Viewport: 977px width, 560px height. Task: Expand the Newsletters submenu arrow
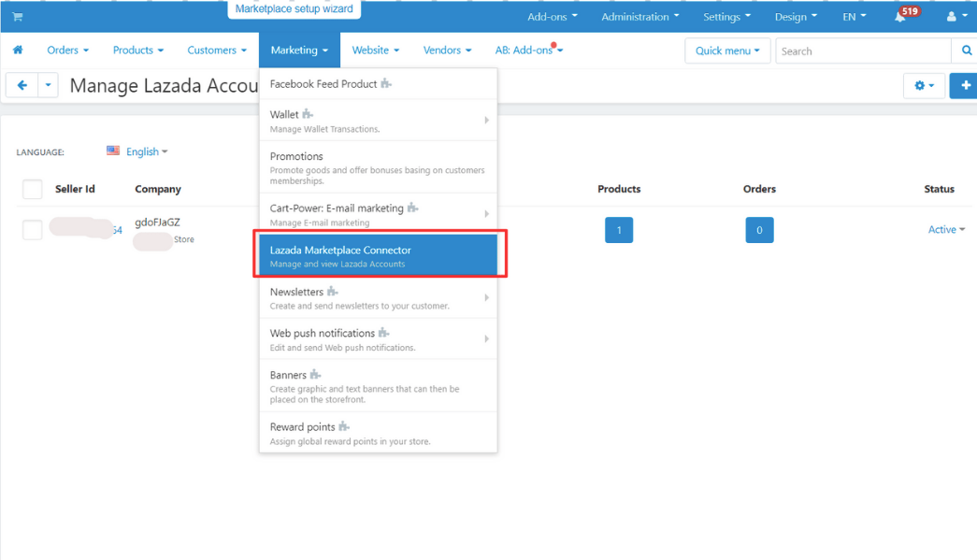(487, 297)
